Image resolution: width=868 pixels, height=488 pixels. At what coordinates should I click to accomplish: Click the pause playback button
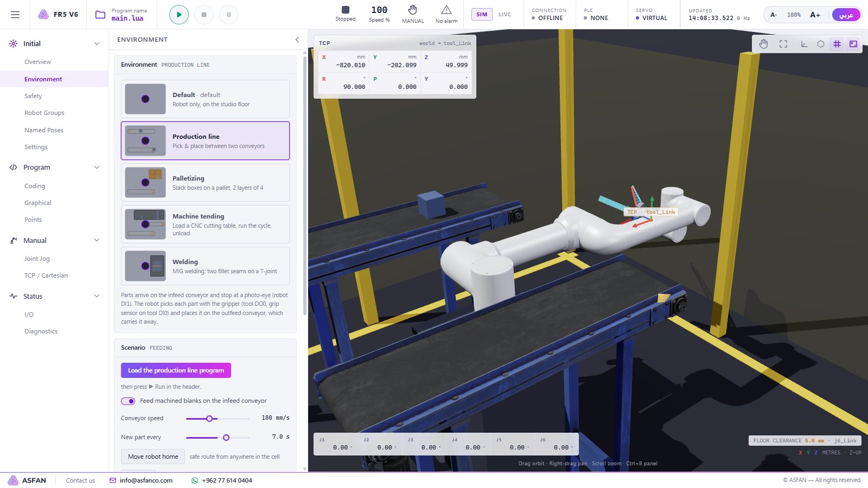click(229, 15)
